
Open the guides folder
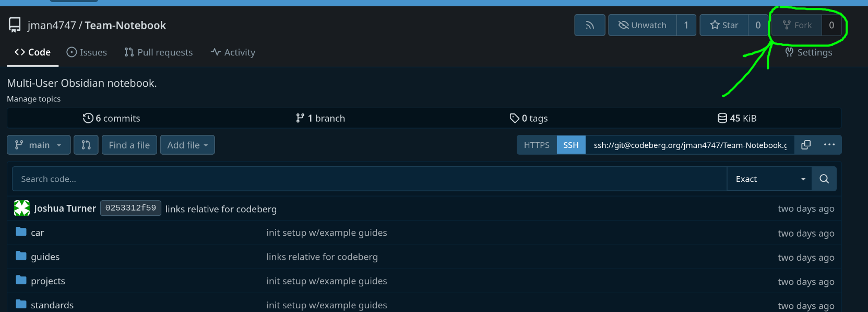point(45,257)
